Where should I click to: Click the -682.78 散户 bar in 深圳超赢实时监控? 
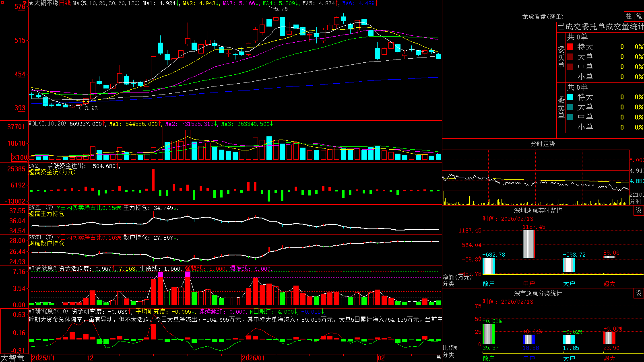pyautogui.click(x=488, y=266)
